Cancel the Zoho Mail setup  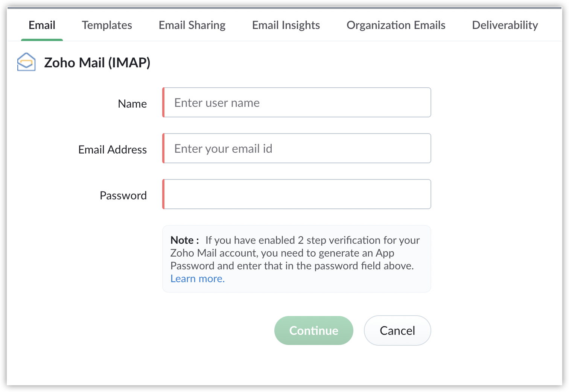pyautogui.click(x=397, y=330)
